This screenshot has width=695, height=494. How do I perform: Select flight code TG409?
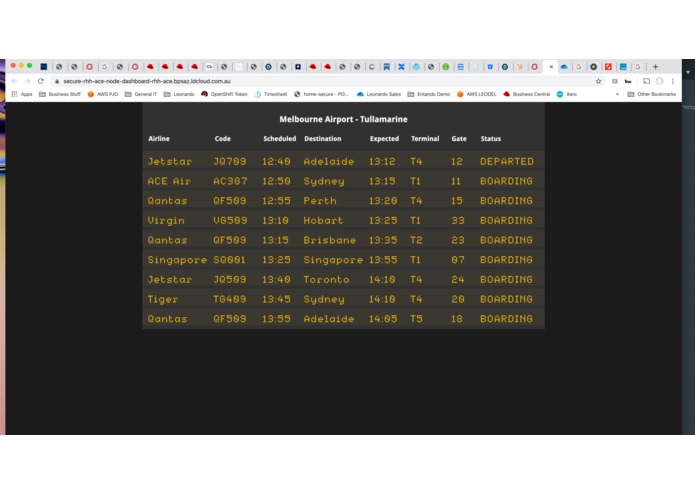pyautogui.click(x=230, y=299)
